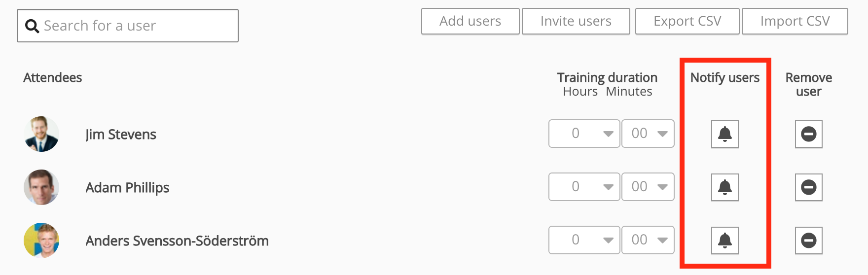The width and height of the screenshot is (868, 275).
Task: Select Adam Phillips' avatar picture
Action: 41,187
